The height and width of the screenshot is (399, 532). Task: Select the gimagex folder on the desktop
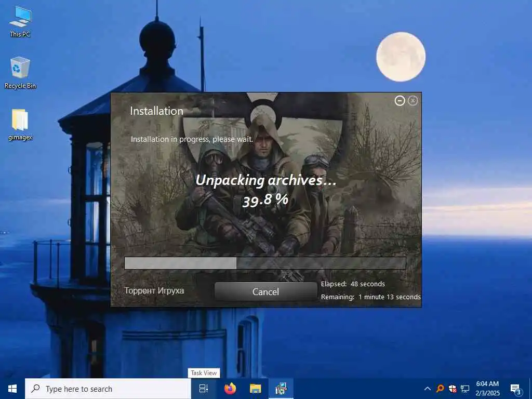[20, 125]
